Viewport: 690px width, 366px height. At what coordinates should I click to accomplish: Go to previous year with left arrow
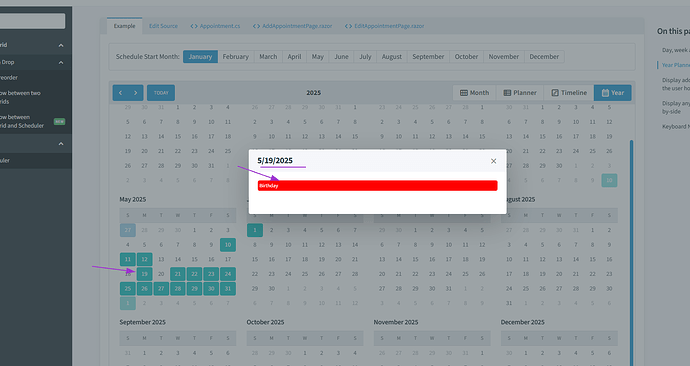(x=121, y=93)
